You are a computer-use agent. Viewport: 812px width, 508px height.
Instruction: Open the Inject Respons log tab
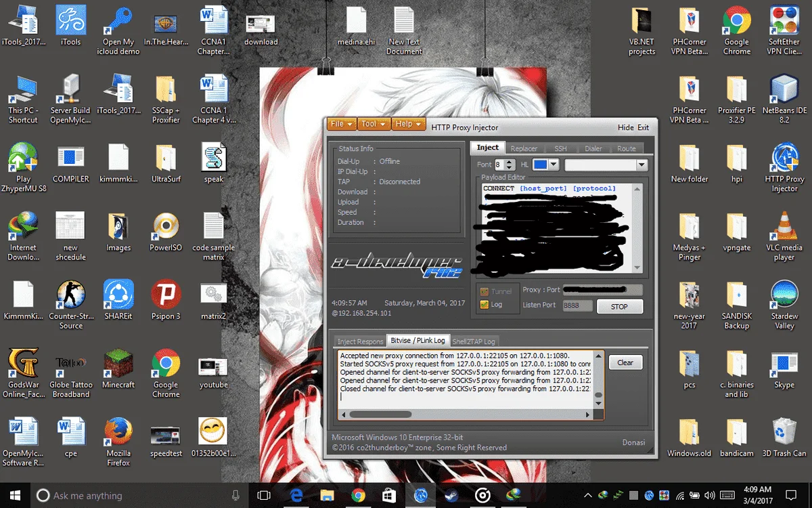click(360, 341)
